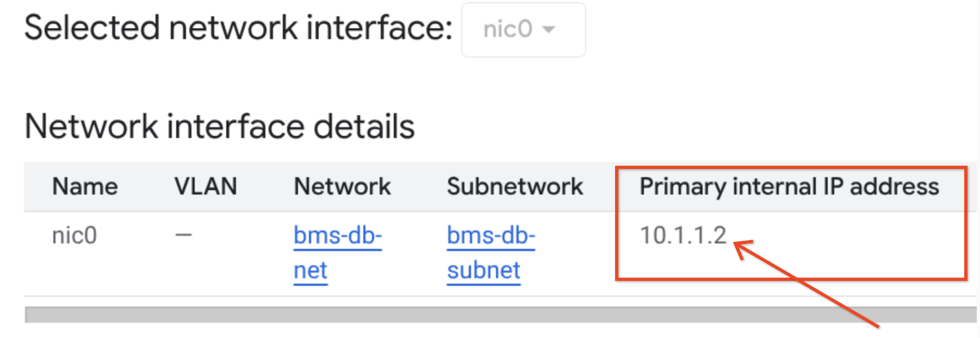Screen dimensions: 980x338
Task: Click the VLAN dash placeholder cell
Action: pos(183,235)
